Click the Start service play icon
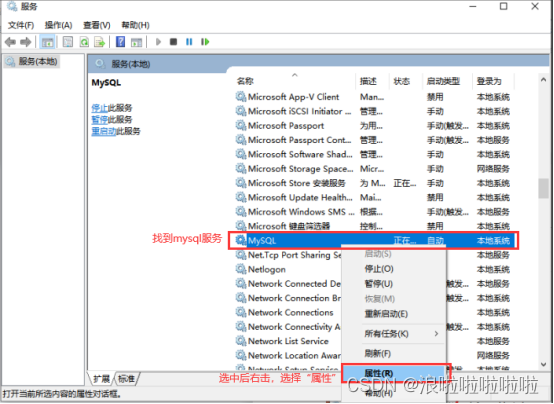This screenshot has height=404, width=554. [158, 42]
